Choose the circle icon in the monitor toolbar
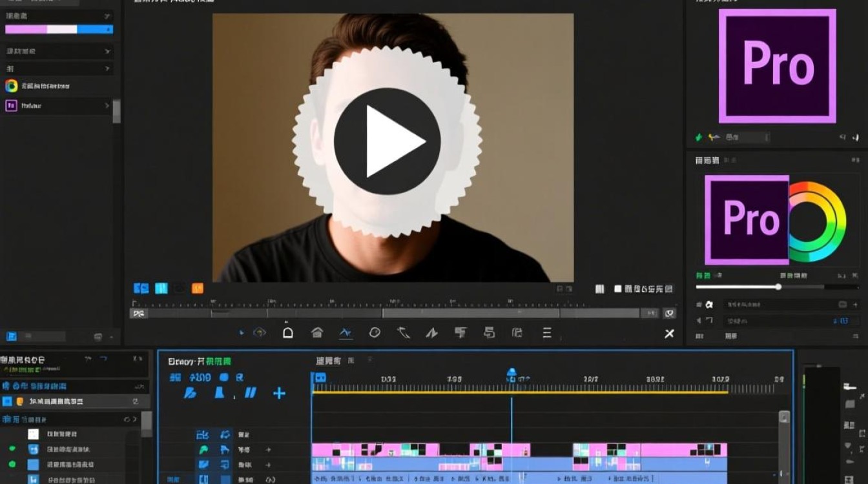Viewport: 868px width, 484px height. 375,333
